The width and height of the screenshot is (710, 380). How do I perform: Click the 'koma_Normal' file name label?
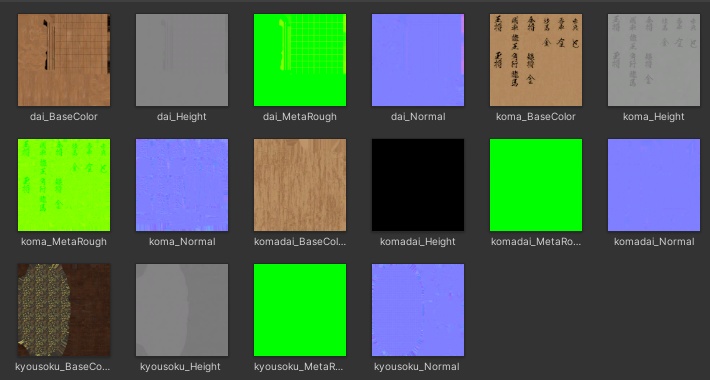click(x=182, y=242)
